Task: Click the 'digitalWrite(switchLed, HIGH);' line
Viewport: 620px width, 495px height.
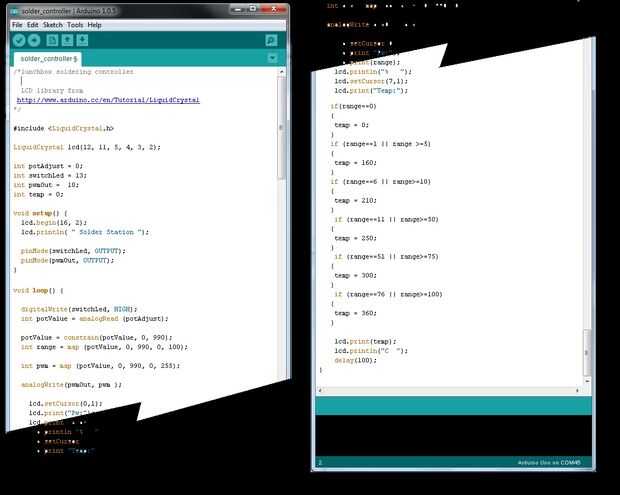Action: coord(79,309)
